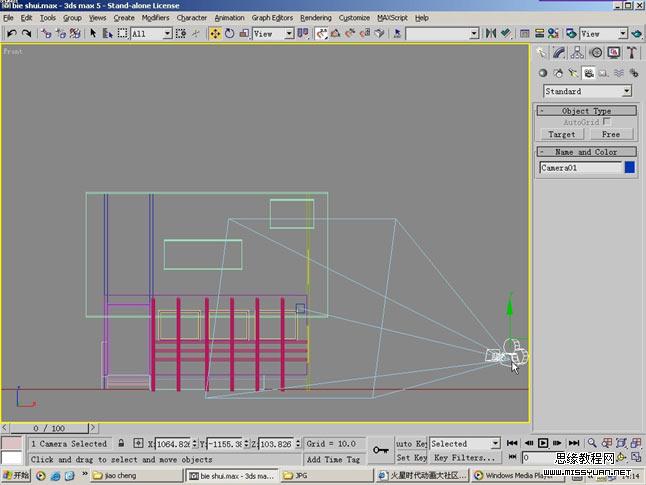
Task: Choose the Select Object arrow tool
Action: coord(93,33)
